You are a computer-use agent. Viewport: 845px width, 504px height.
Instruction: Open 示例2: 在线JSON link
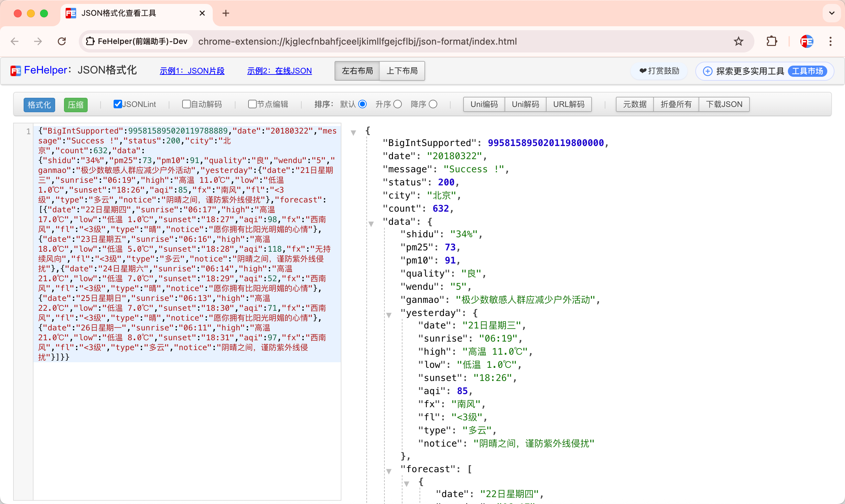[279, 71]
